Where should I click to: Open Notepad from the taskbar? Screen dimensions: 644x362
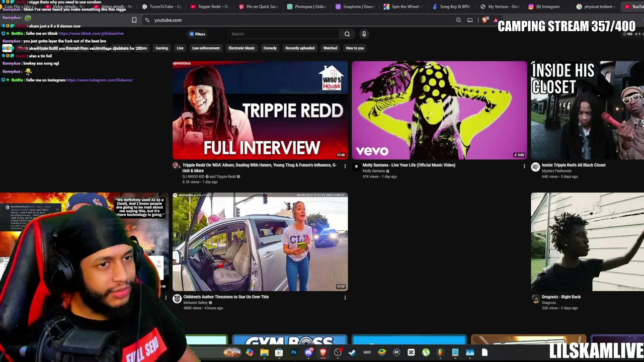click(x=455, y=352)
